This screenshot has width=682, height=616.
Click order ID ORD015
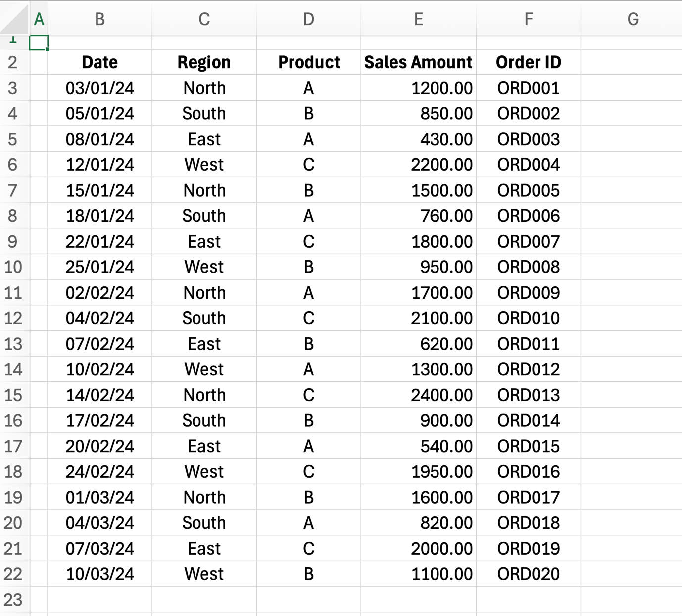pyautogui.click(x=528, y=446)
